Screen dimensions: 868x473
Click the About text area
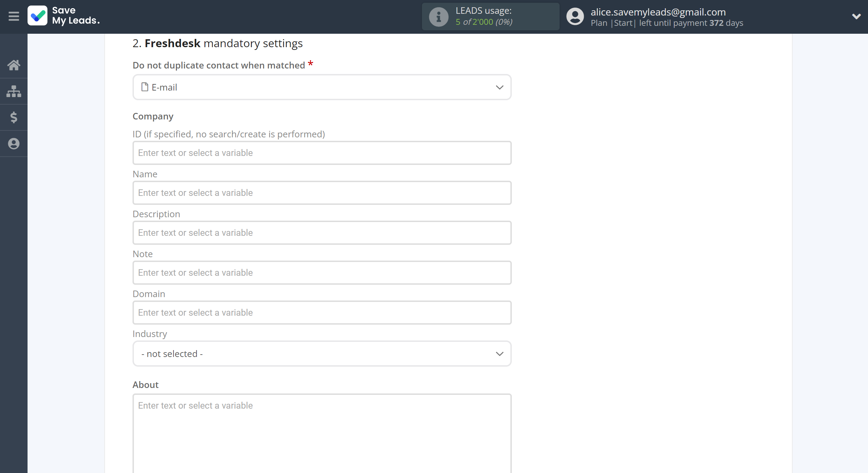tap(322, 434)
